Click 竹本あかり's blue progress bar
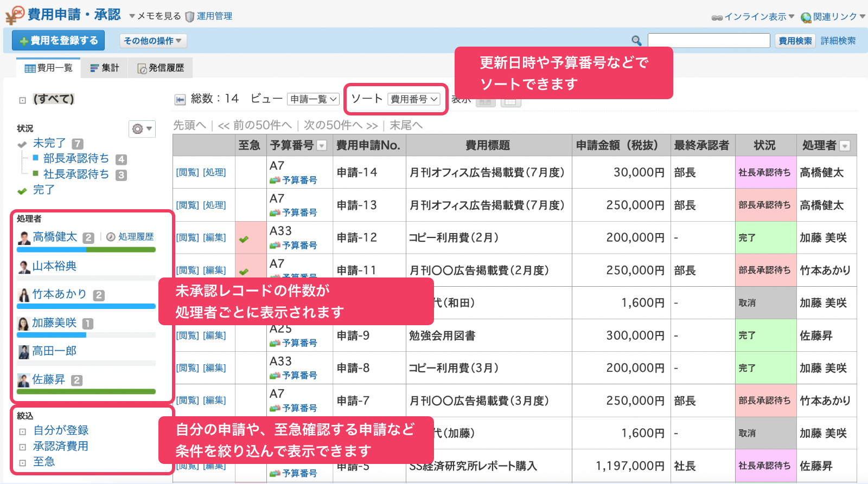 click(x=86, y=306)
